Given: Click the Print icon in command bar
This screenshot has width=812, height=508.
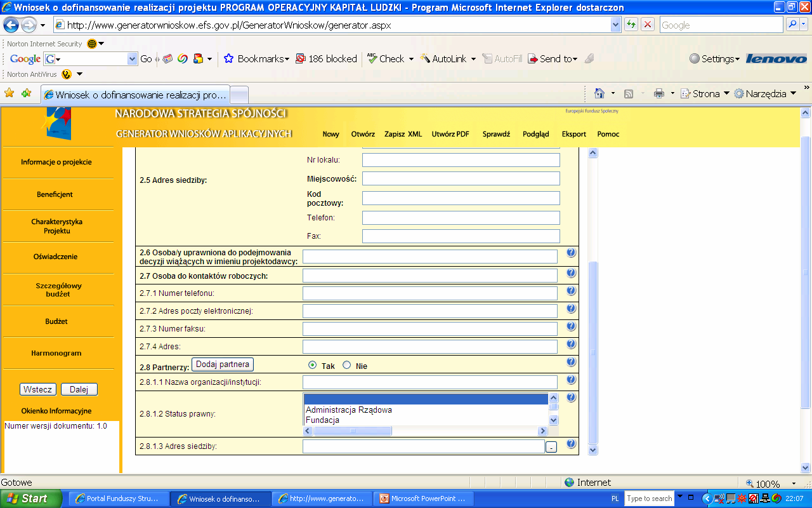Looking at the screenshot, I should [x=659, y=93].
